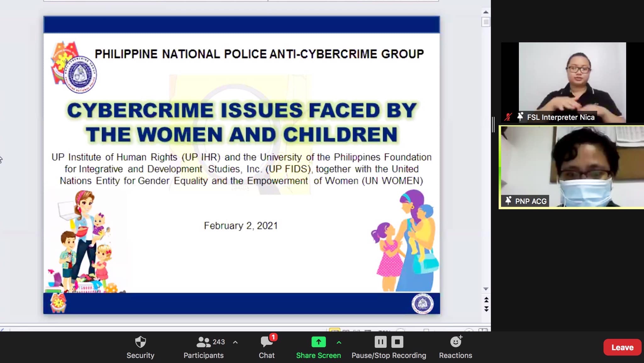Go to previous slide with double arrow
Viewport: 644px width, 363px height.
tap(486, 299)
